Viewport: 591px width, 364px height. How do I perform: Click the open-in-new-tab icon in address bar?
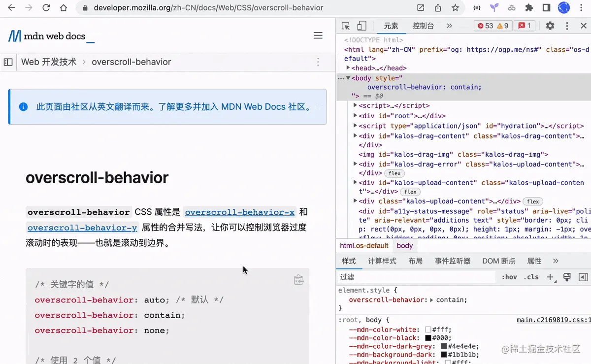tap(421, 8)
